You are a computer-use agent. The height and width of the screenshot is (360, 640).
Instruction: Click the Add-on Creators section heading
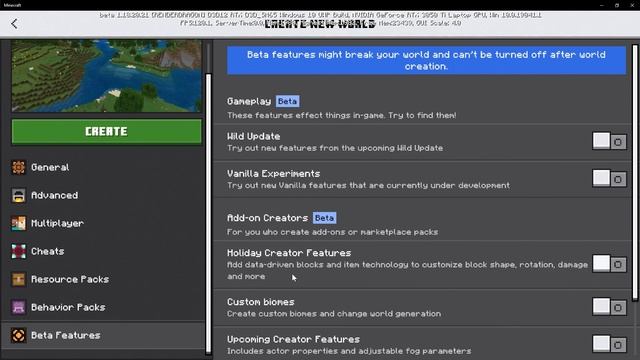click(267, 218)
